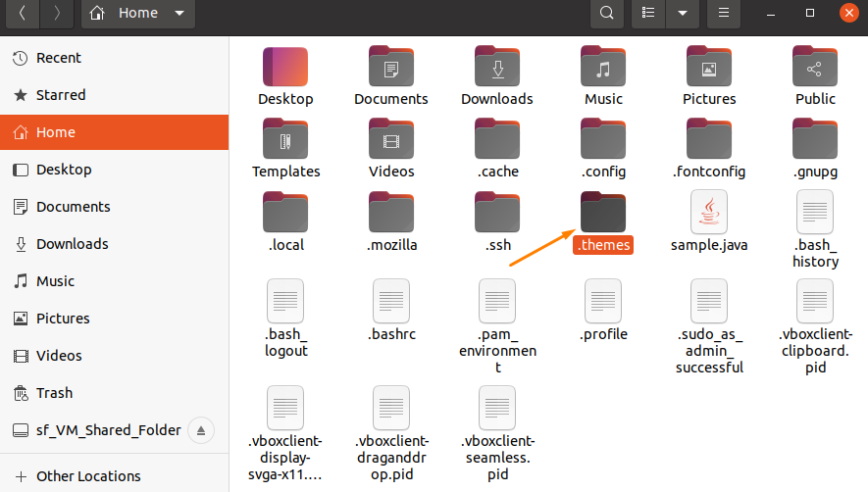Toggle list view icon in toolbar
This screenshot has width=868, height=492.
pyautogui.click(x=648, y=13)
